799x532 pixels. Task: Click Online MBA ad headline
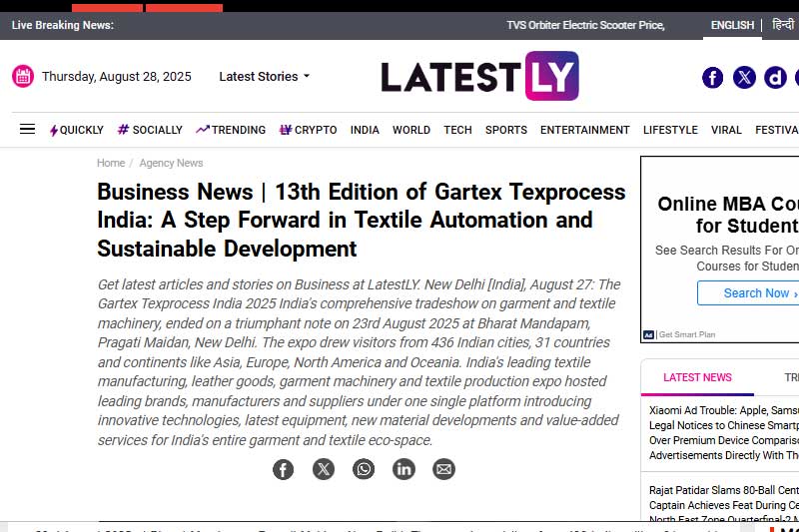[x=728, y=215]
